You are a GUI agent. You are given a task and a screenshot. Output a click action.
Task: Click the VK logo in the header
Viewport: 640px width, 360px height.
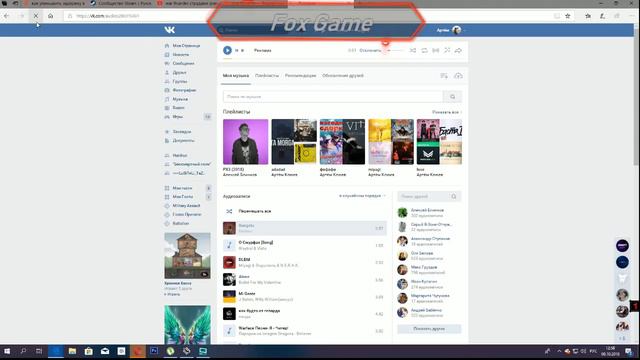pyautogui.click(x=170, y=30)
